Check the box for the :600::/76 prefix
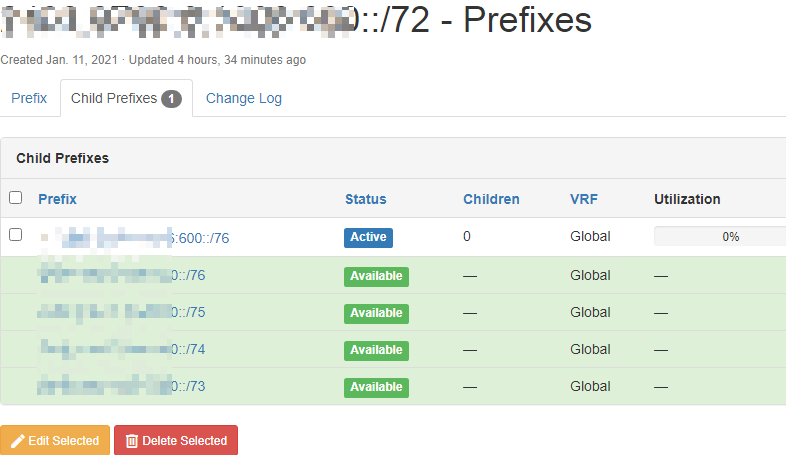The height and width of the screenshot is (455, 786). click(x=16, y=235)
